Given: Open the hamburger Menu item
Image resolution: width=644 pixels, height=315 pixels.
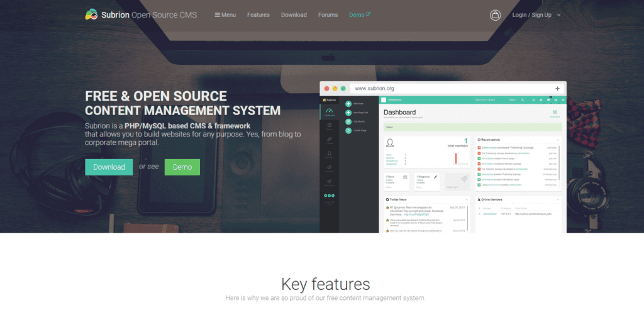Looking at the screenshot, I should point(225,15).
